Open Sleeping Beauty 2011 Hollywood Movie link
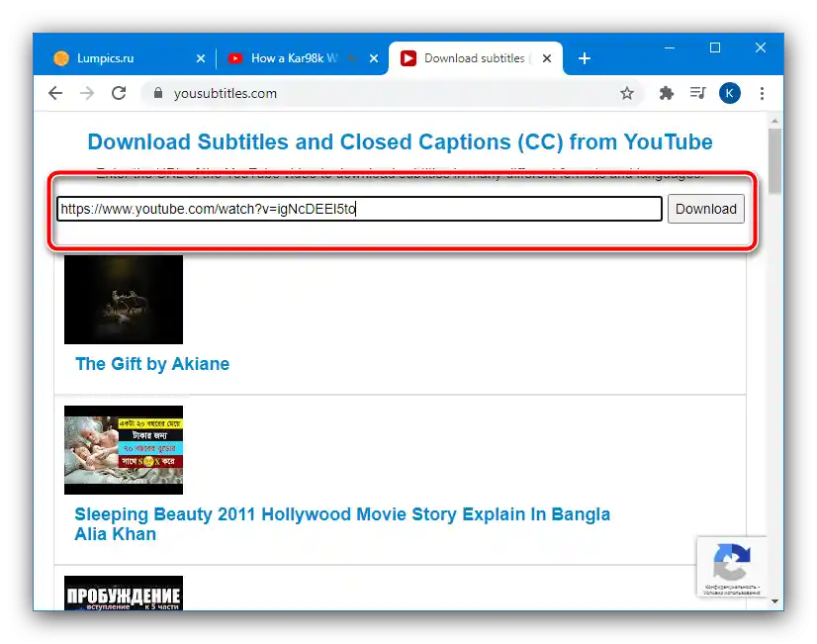This screenshot has width=817, height=644. point(342,523)
